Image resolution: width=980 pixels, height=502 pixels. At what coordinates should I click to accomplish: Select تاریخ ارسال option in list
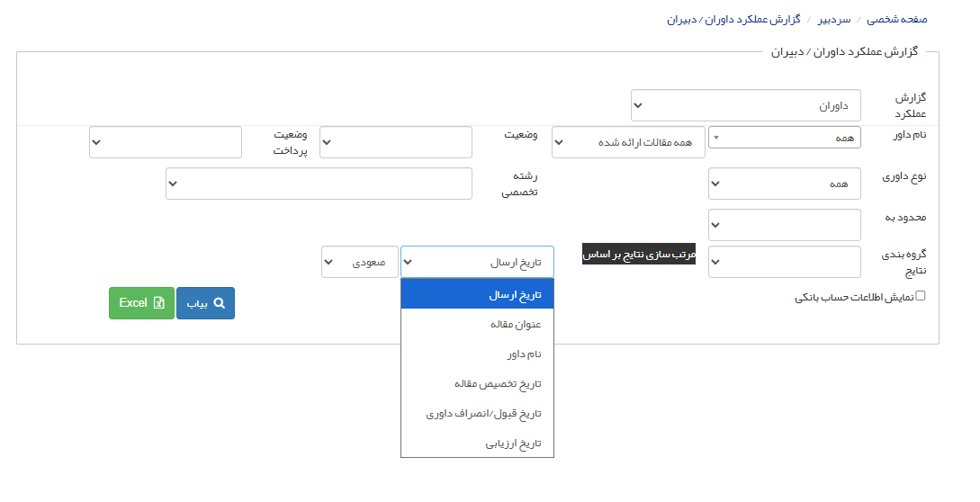(x=477, y=294)
